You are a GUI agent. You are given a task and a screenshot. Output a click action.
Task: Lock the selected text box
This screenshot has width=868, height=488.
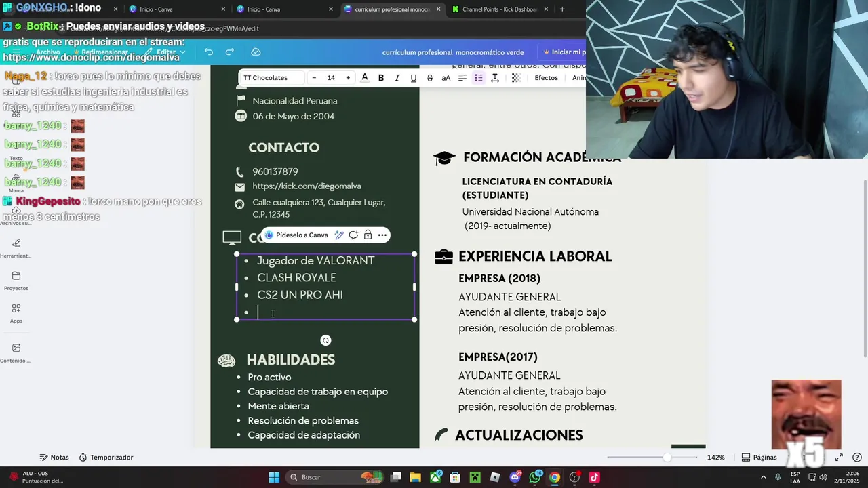368,235
